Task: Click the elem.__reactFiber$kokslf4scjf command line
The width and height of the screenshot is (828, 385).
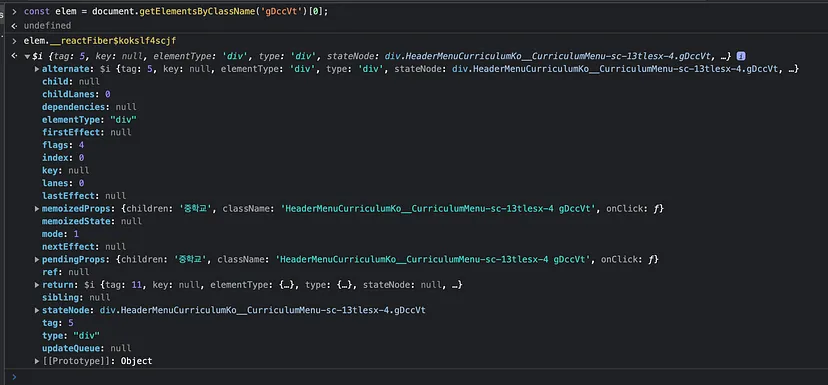Action: point(100,41)
